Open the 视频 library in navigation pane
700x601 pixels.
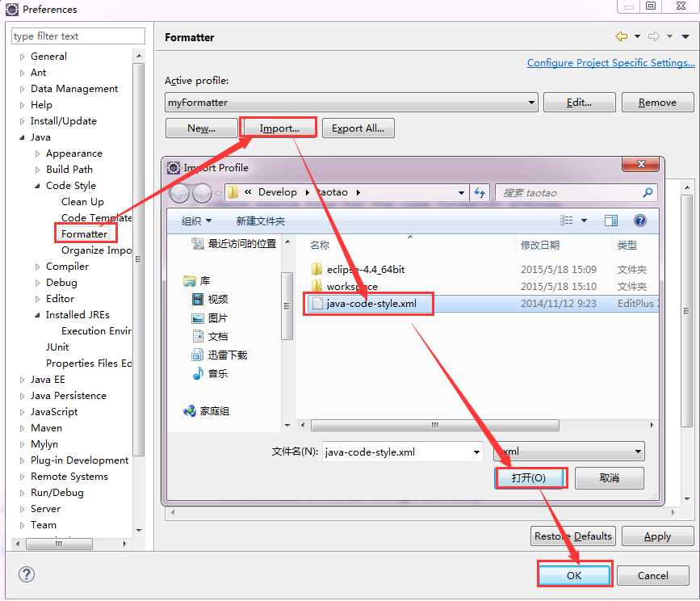(x=210, y=299)
